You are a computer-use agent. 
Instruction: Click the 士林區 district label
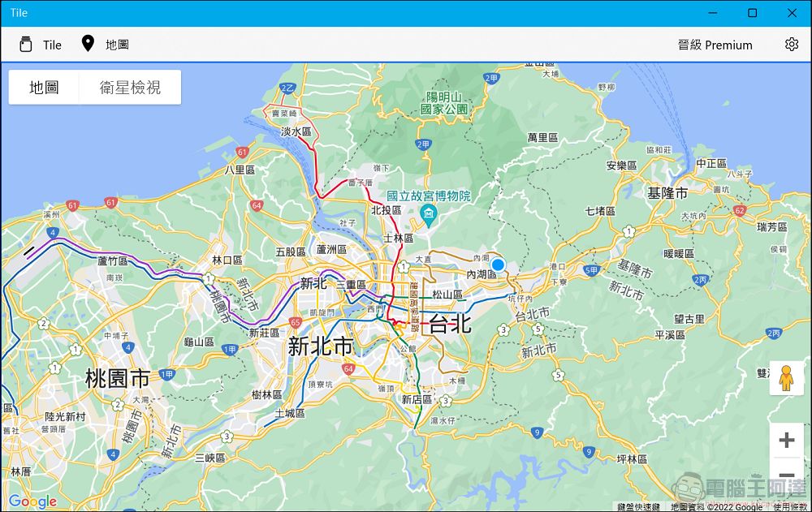click(398, 238)
